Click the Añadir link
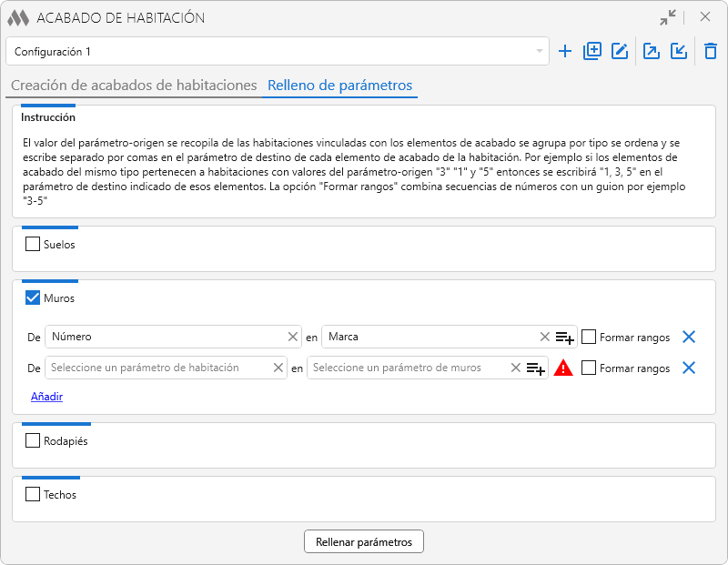The width and height of the screenshot is (728, 565). point(46,397)
